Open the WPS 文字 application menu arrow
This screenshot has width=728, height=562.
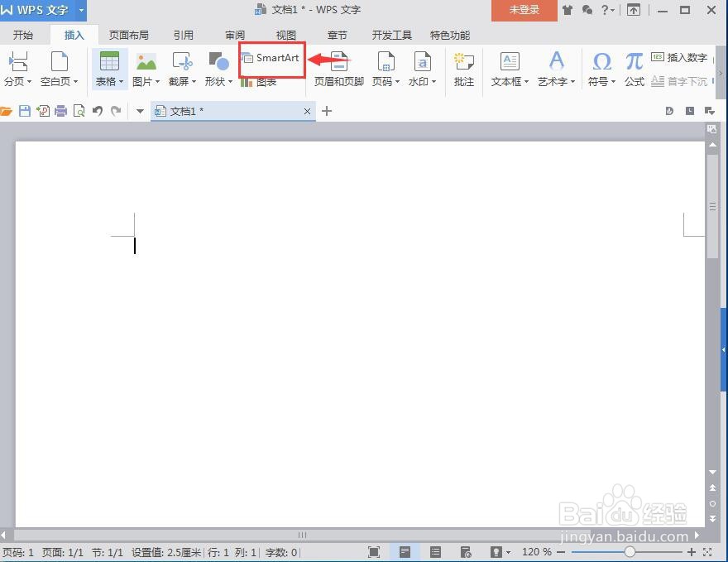(81, 10)
